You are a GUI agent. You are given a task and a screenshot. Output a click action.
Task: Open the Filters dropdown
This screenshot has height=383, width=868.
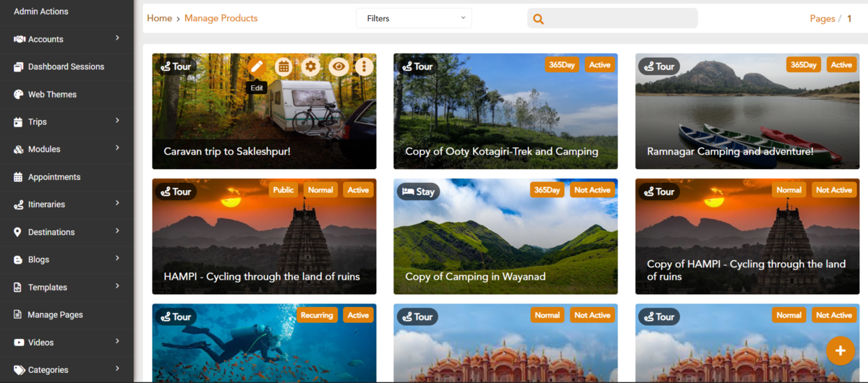click(414, 18)
